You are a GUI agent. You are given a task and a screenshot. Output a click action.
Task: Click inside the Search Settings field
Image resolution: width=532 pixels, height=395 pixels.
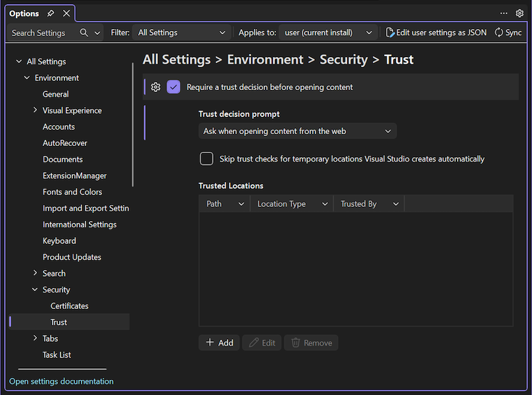point(39,32)
